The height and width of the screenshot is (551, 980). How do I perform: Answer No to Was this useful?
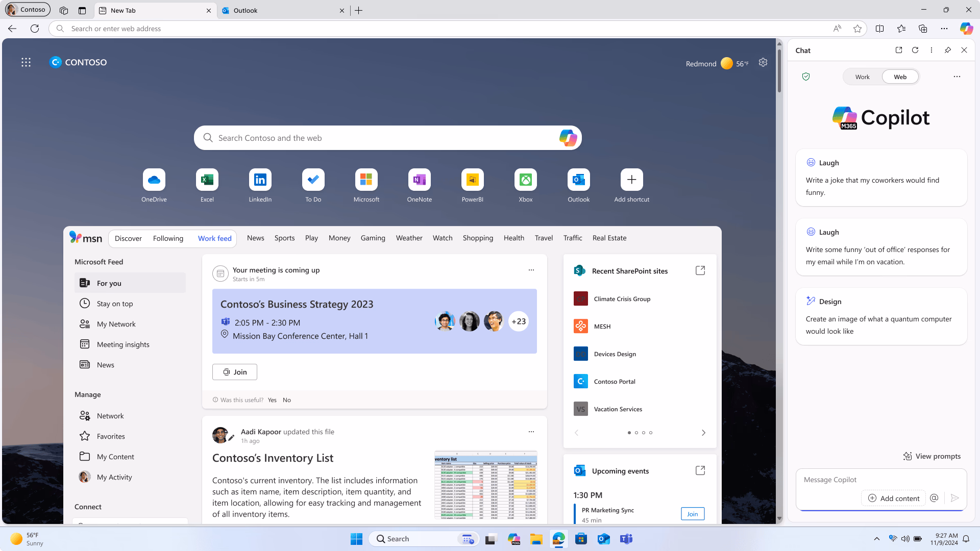287,400
